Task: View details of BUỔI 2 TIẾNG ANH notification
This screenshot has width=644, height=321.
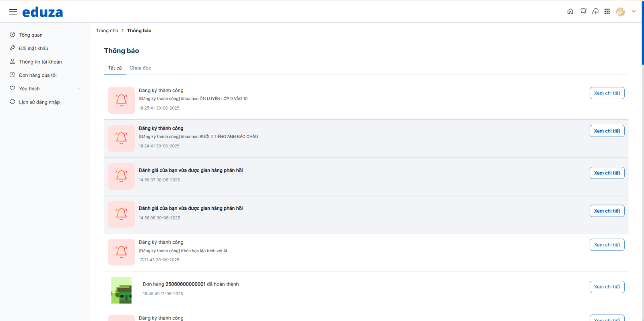Action: coord(607,131)
